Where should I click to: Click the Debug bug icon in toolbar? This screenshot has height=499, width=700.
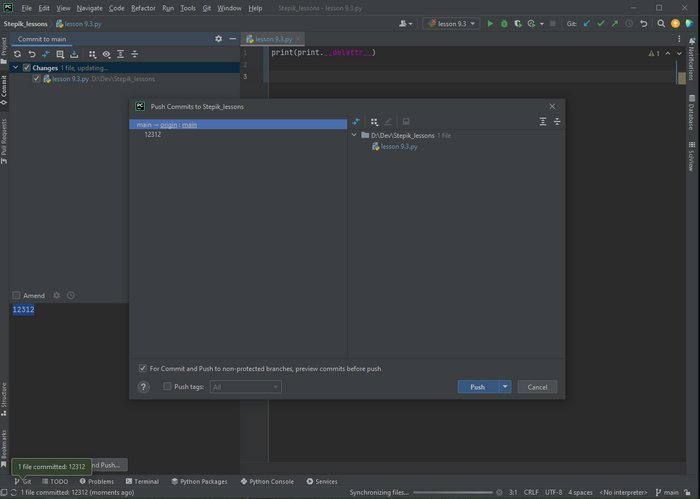point(504,23)
